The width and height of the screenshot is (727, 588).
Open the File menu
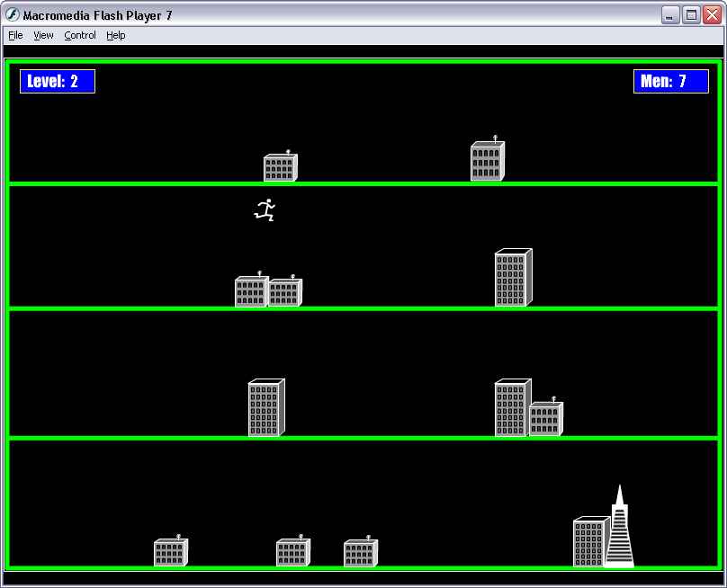(x=15, y=35)
